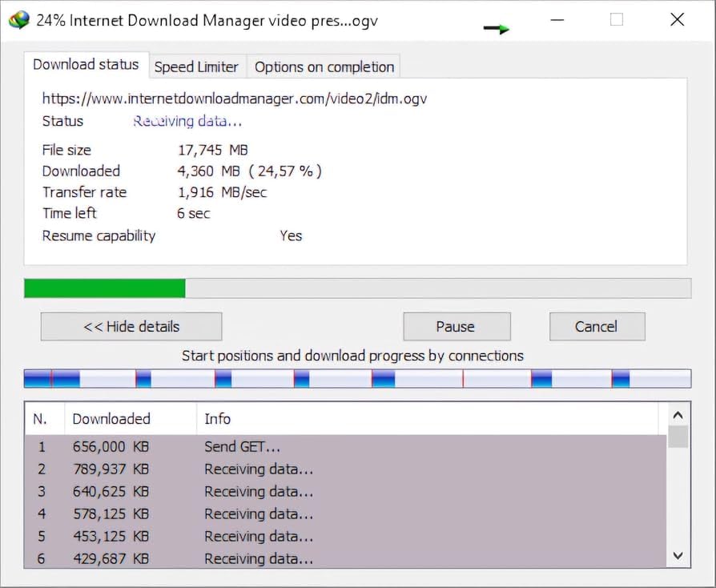Click the green download progress bar
The height and width of the screenshot is (588, 716).
point(104,288)
